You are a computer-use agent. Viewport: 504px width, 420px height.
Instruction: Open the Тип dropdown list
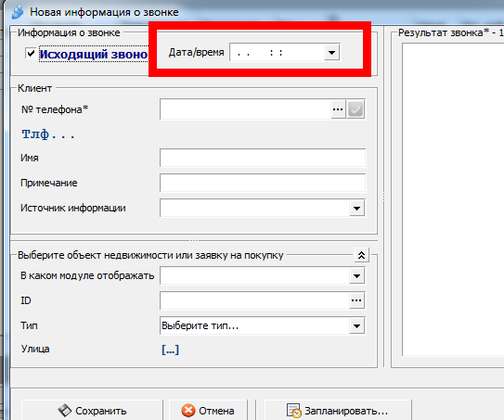point(356,326)
